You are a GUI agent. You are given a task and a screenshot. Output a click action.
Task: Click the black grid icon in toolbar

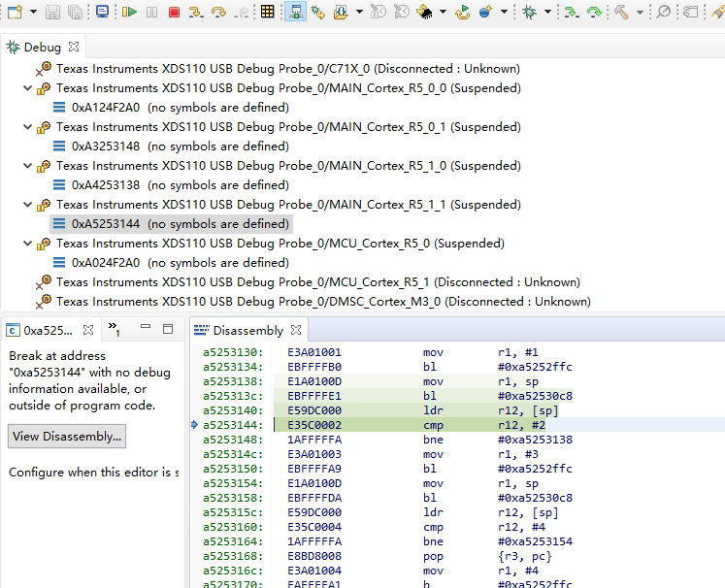tap(267, 12)
